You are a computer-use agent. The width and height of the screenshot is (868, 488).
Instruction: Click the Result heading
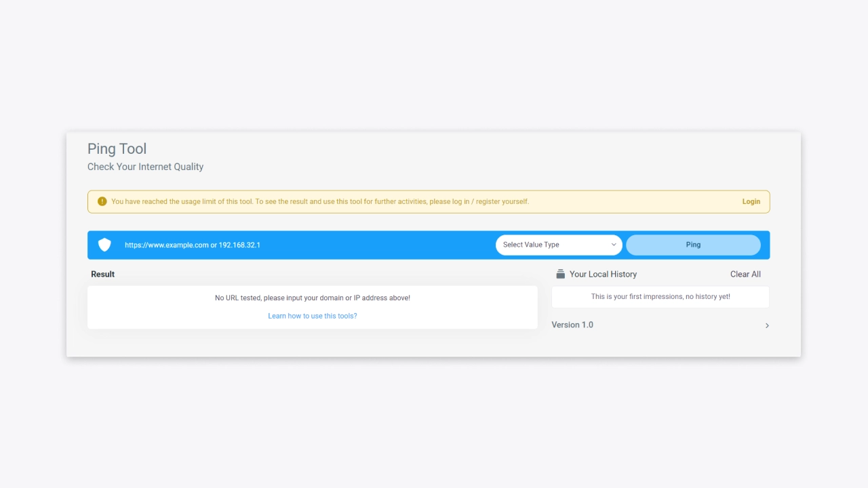tap(103, 274)
